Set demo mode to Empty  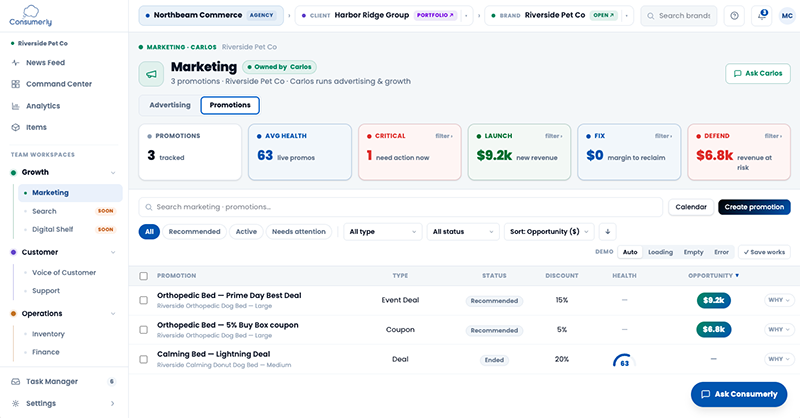(693, 252)
